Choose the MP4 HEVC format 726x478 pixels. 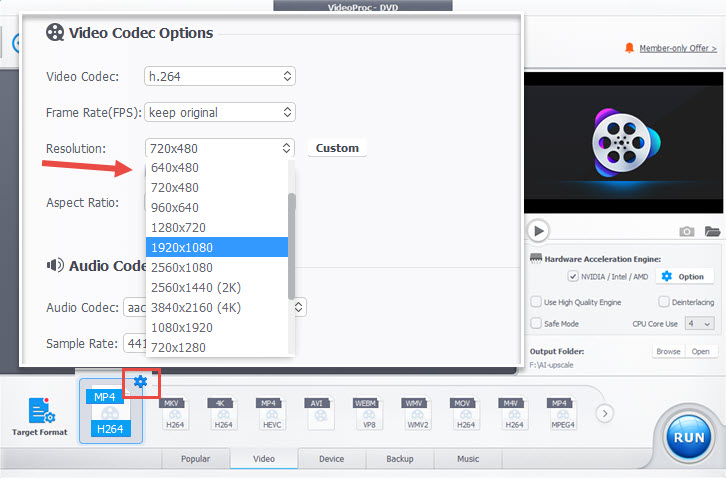click(x=272, y=414)
